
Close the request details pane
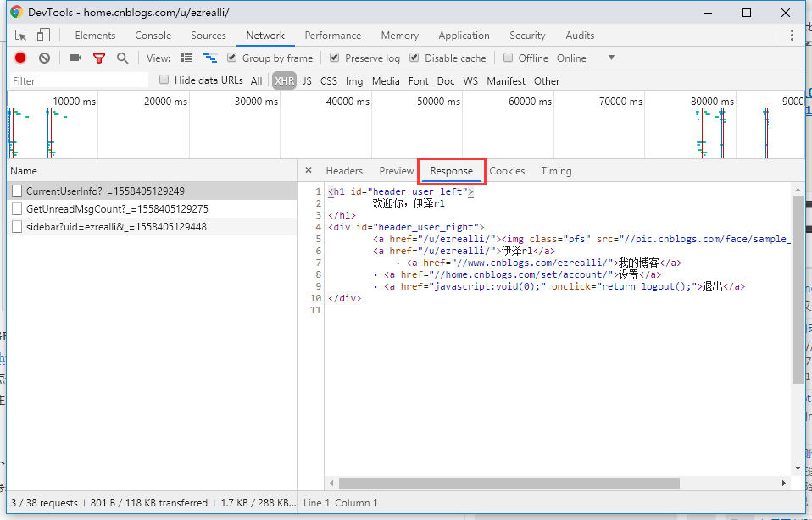pos(309,171)
